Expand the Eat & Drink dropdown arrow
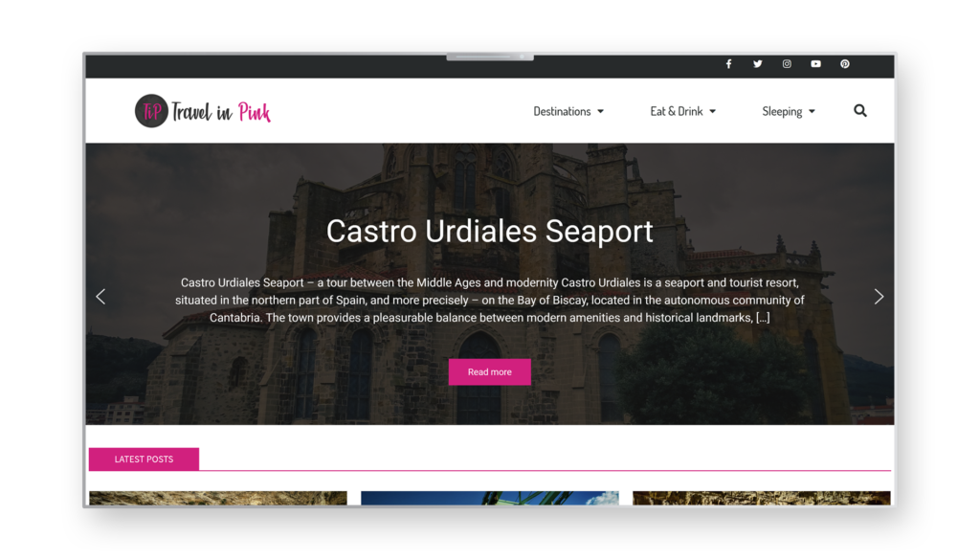Image resolution: width=980 pixels, height=560 pixels. (712, 112)
